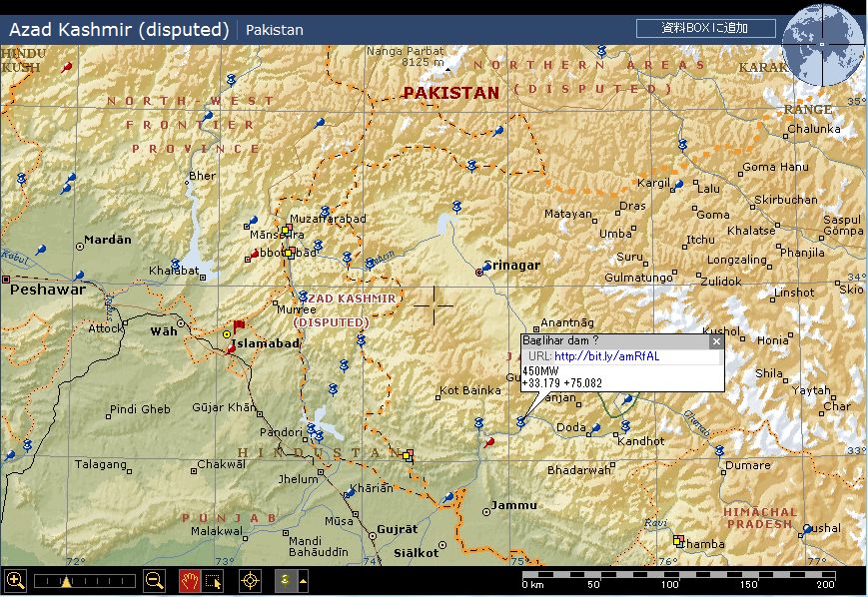Click the red pushpin near Hindu Kush label
The height and width of the screenshot is (597, 868).
(x=67, y=68)
